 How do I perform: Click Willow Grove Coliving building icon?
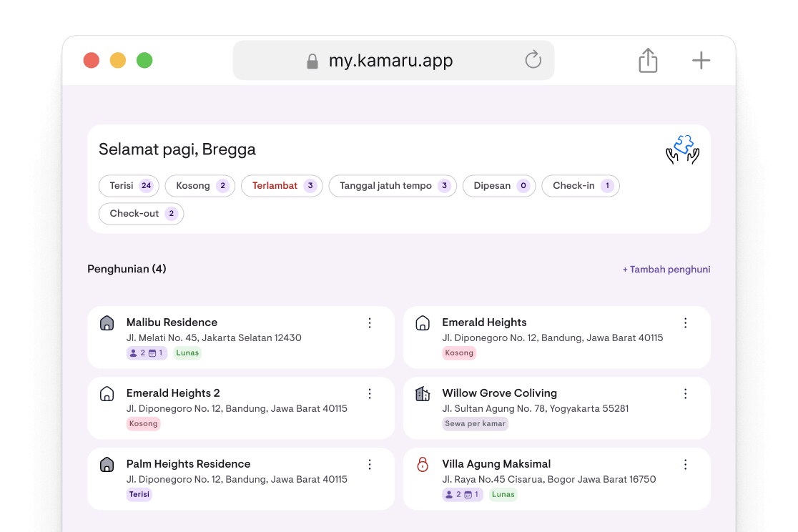tap(423, 393)
